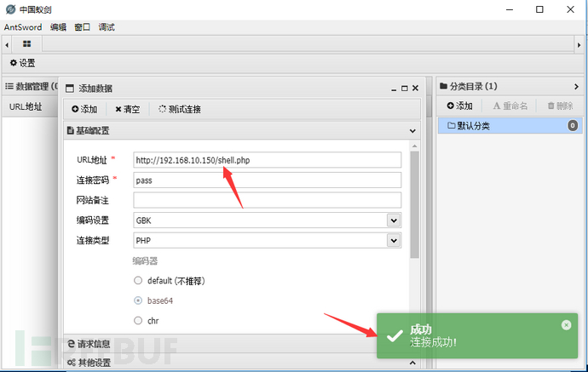
Task: Click the scrollbar up arrow in dialog
Action: pos(414,146)
